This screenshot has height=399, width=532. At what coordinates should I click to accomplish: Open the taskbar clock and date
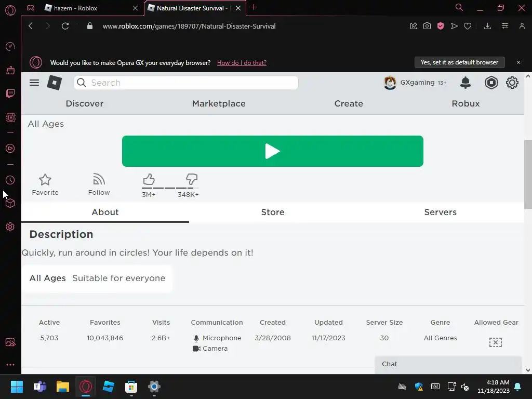click(494, 387)
